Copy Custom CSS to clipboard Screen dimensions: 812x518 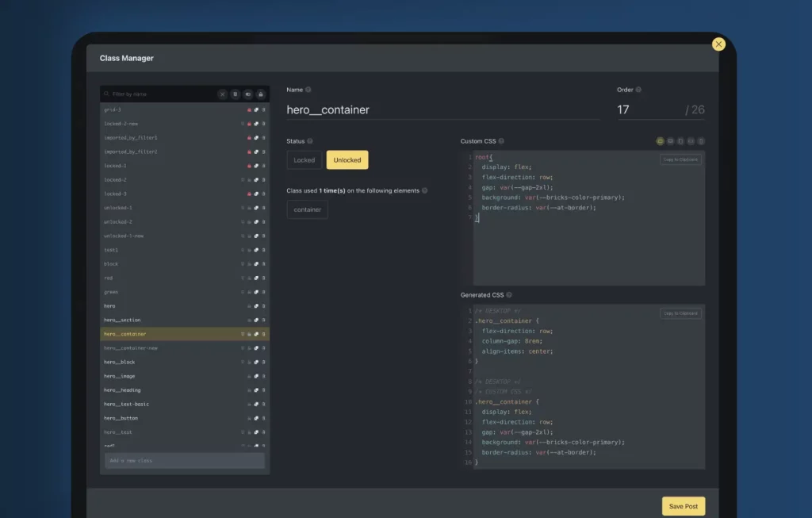point(680,159)
